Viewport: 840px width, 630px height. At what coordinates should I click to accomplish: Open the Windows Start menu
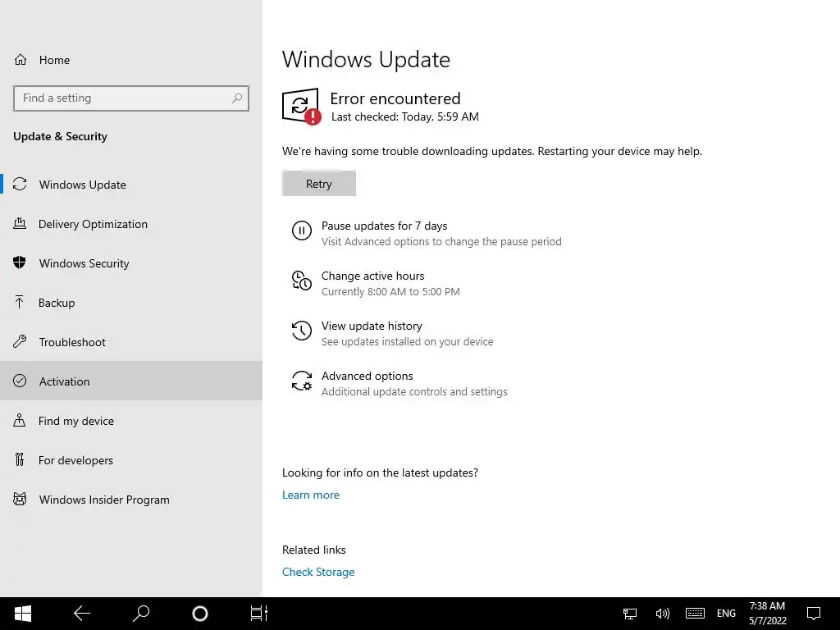tap(22, 614)
